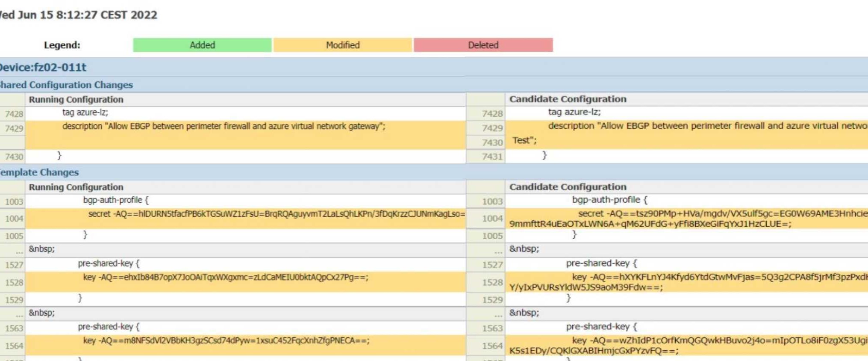Image resolution: width=868 pixels, height=361 pixels.
Task: Click the green Added legend swatch
Action: [x=202, y=45]
